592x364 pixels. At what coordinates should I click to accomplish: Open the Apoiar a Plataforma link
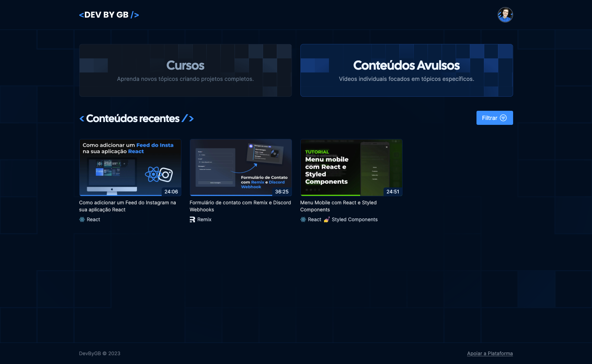tap(490, 353)
